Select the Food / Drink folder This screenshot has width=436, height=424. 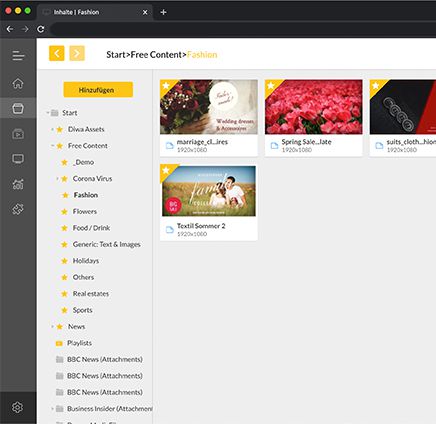pyautogui.click(x=91, y=228)
